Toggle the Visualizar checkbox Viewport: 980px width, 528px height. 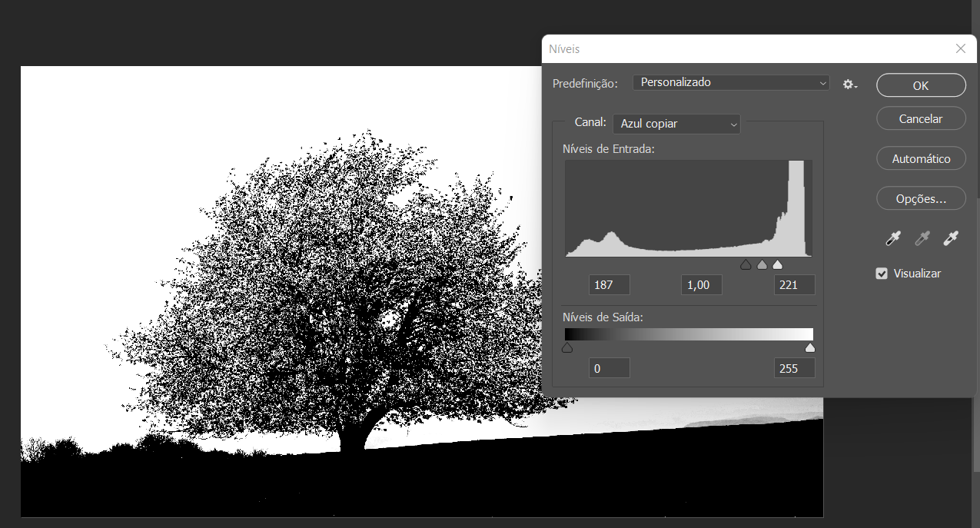882,274
